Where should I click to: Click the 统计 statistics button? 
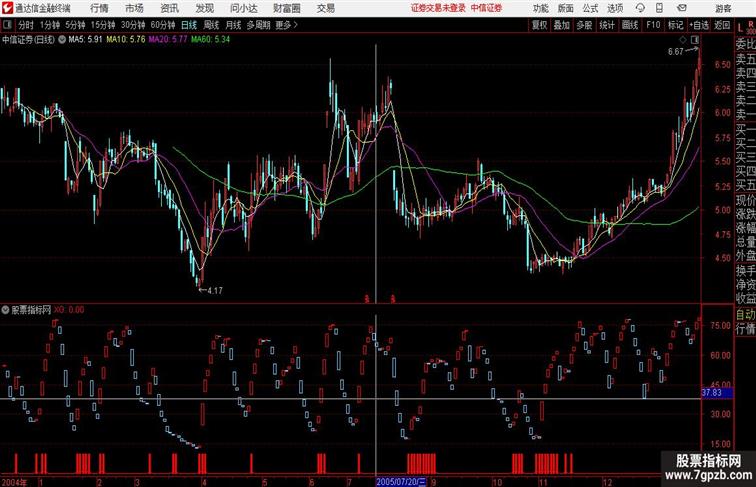[x=607, y=25]
